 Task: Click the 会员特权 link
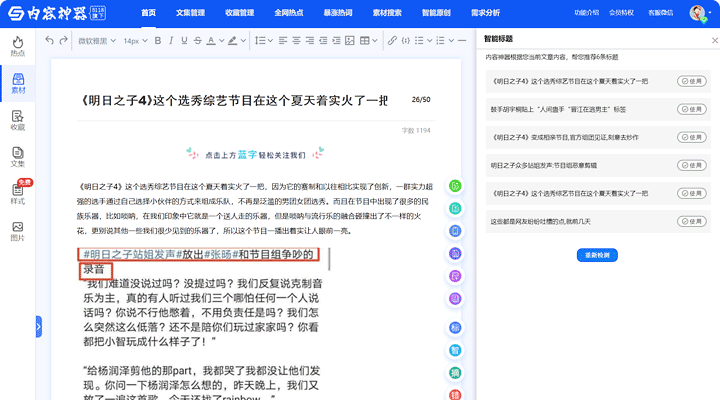pyautogui.click(x=621, y=13)
